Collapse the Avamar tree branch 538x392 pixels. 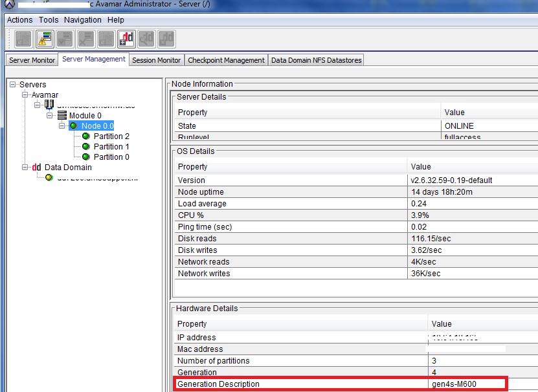pos(25,94)
